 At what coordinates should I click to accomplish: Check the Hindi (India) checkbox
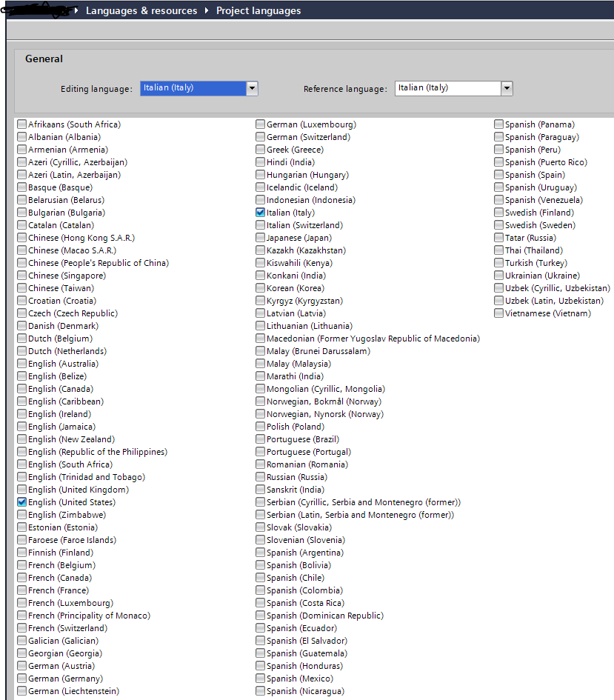point(260,162)
